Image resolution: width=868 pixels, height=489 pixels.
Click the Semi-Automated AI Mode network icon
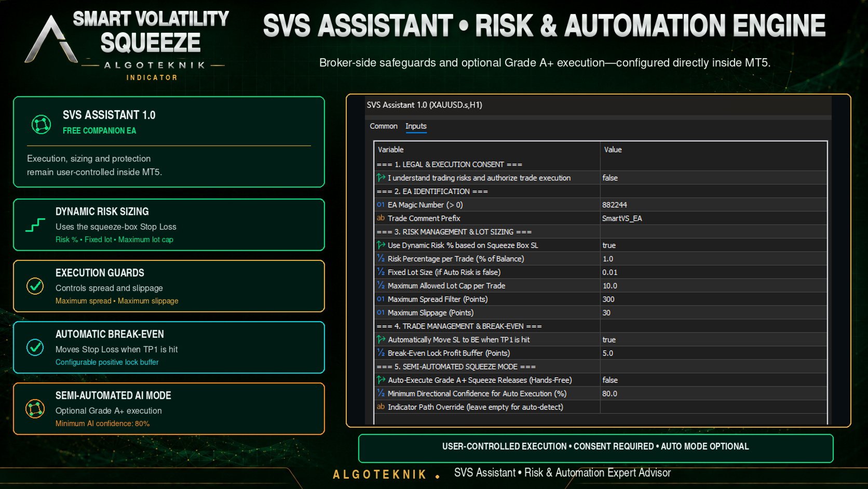click(35, 409)
